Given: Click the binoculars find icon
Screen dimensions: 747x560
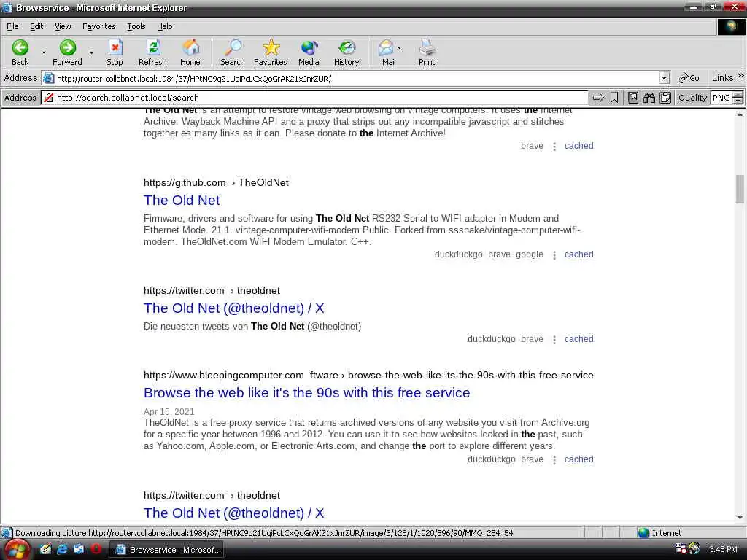Looking at the screenshot, I should pos(649,98).
